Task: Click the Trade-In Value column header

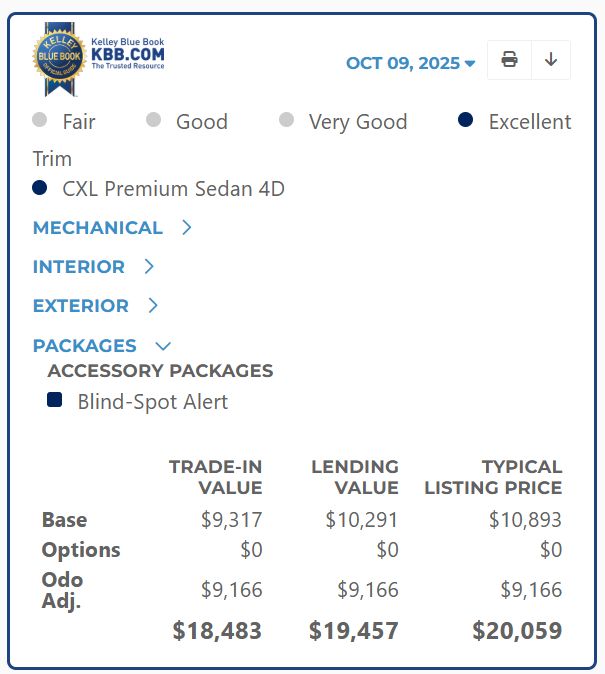Action: pyautogui.click(x=215, y=477)
